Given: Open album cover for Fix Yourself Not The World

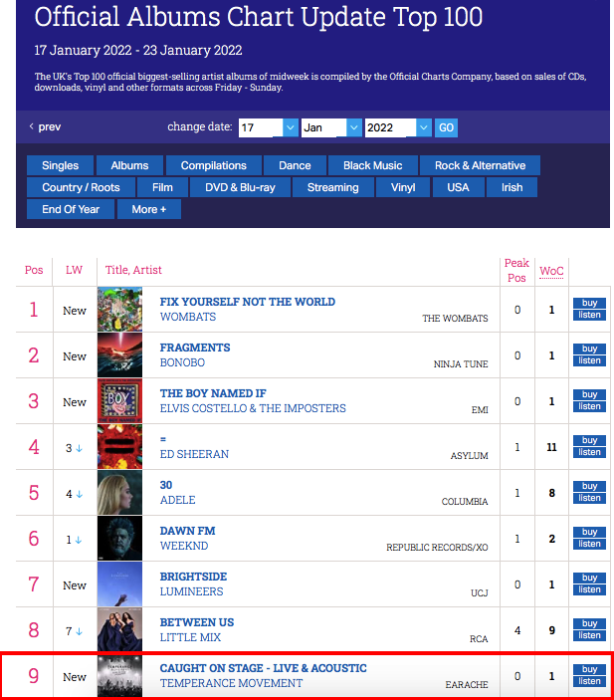Looking at the screenshot, I should click(119, 310).
